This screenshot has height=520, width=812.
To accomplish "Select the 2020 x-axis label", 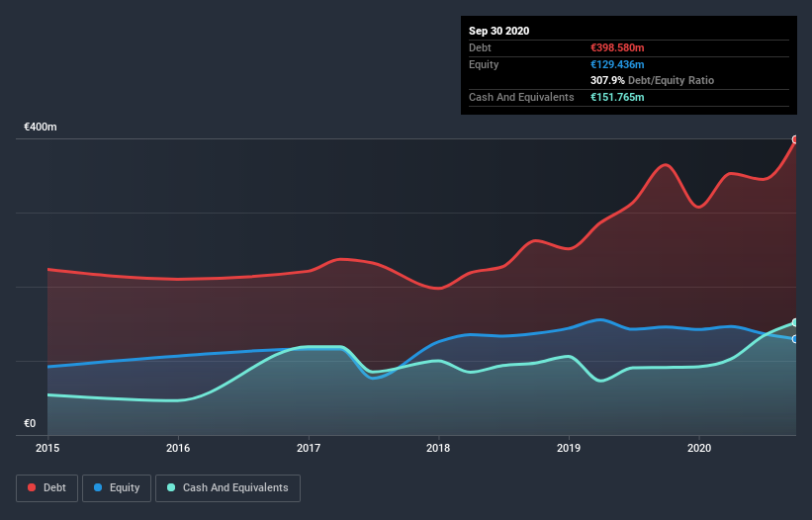I will 699,448.
